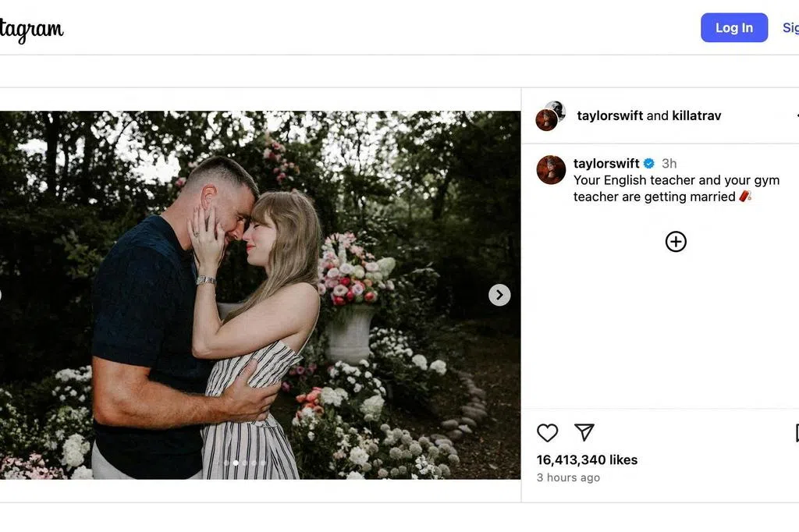The image size is (799, 532).
Task: Click the stacked collaborator avatars in header
Action: (550, 115)
